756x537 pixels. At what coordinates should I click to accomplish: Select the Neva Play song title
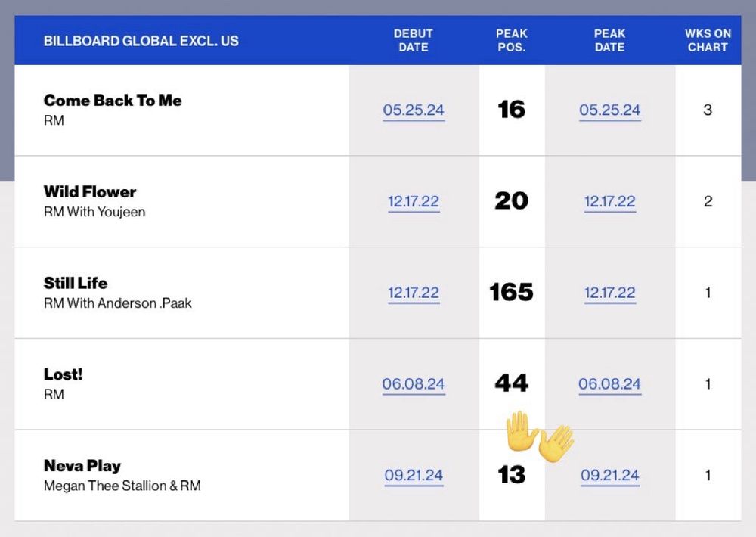coord(82,466)
